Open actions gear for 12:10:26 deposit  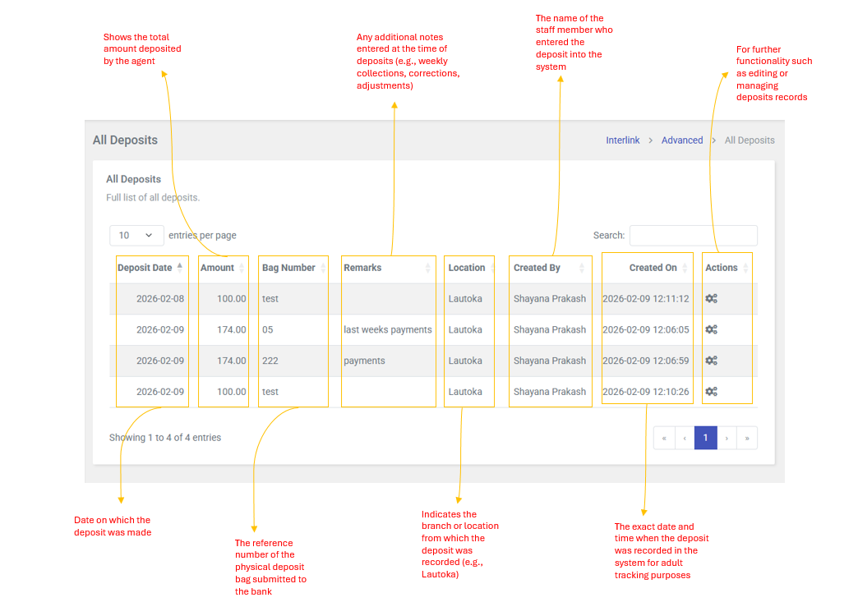[711, 392]
